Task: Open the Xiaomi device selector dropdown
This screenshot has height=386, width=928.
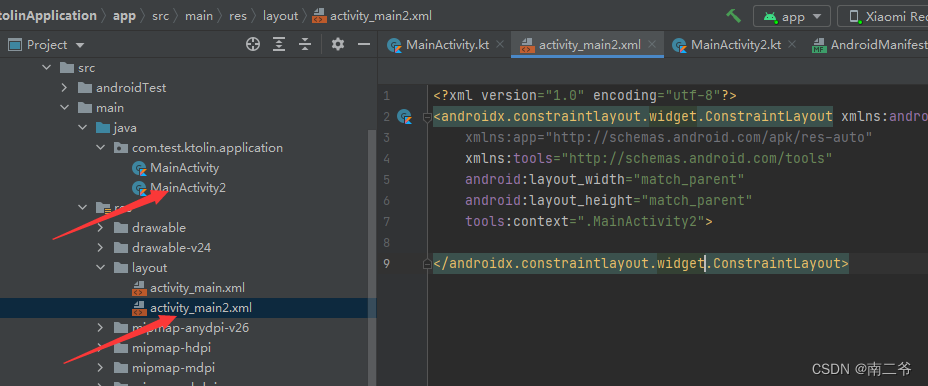Action: pyautogui.click(x=883, y=16)
